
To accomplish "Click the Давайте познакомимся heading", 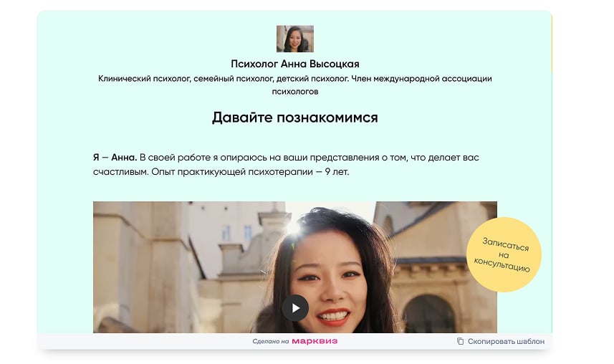I will (295, 118).
